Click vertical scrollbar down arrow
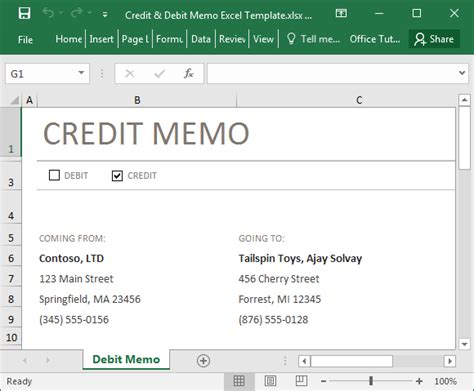Viewport: 474px width, 391px height. click(464, 344)
